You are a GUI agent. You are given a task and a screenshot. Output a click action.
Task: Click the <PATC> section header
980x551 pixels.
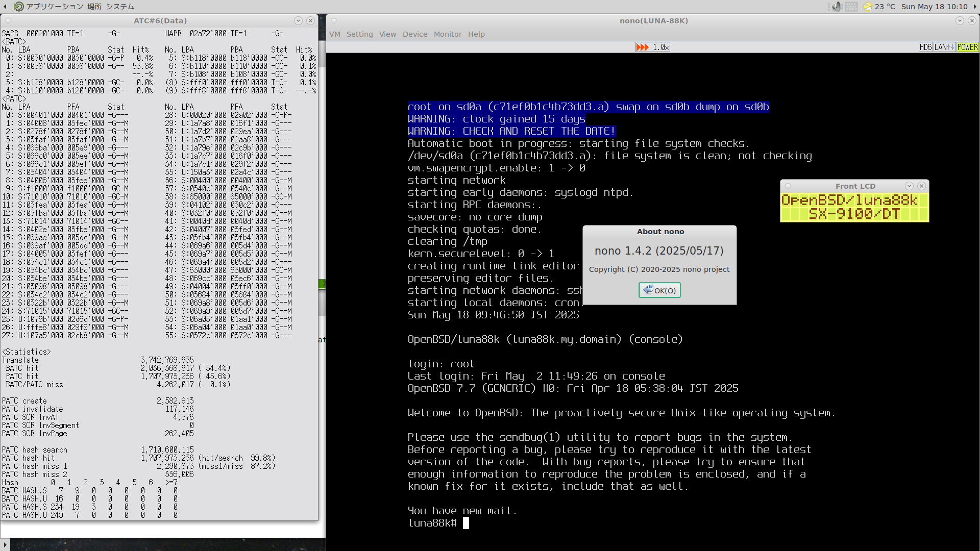14,99
